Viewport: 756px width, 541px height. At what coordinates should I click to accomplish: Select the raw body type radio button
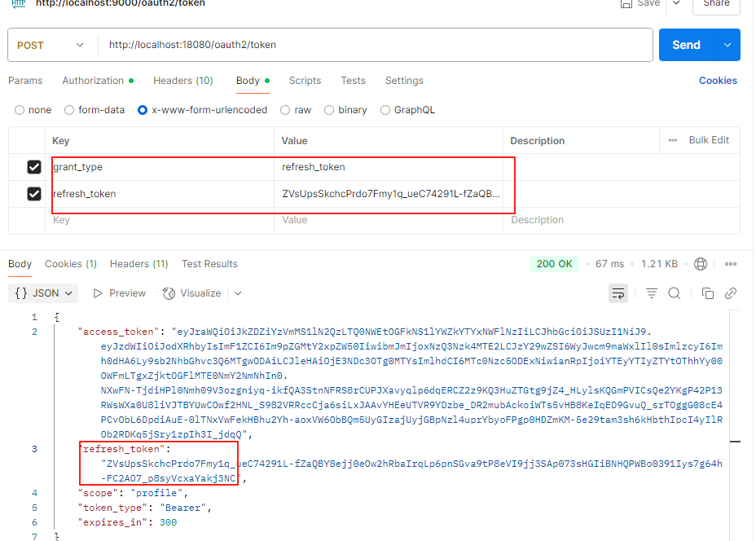pos(285,109)
